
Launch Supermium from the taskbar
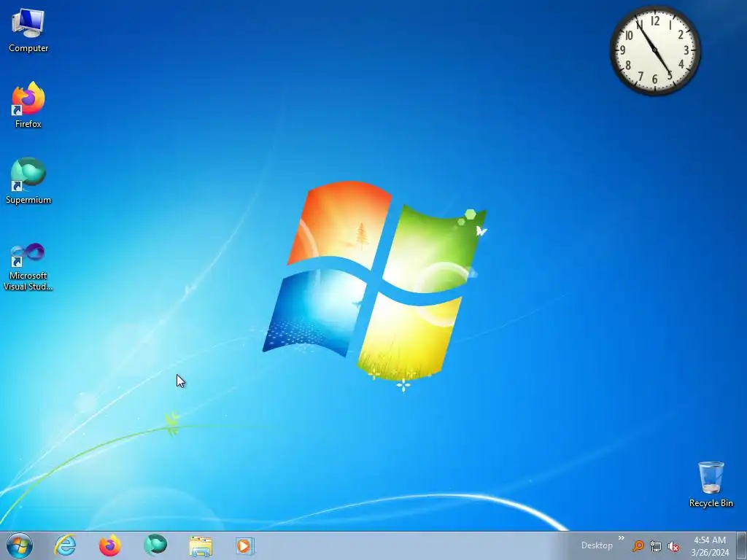click(155, 545)
